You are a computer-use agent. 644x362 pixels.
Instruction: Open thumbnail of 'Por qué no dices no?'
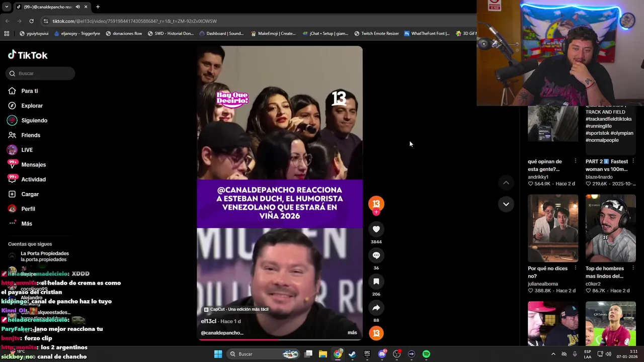553,228
